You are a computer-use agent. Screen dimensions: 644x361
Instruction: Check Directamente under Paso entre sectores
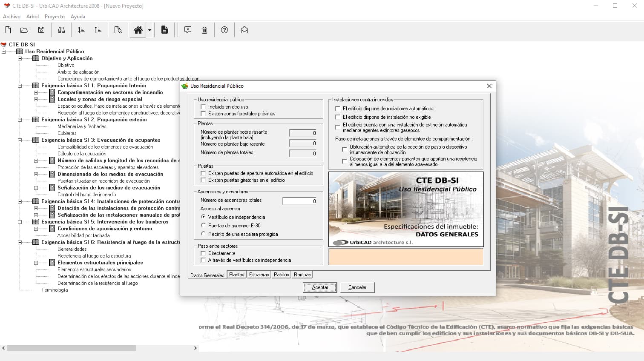coord(203,253)
